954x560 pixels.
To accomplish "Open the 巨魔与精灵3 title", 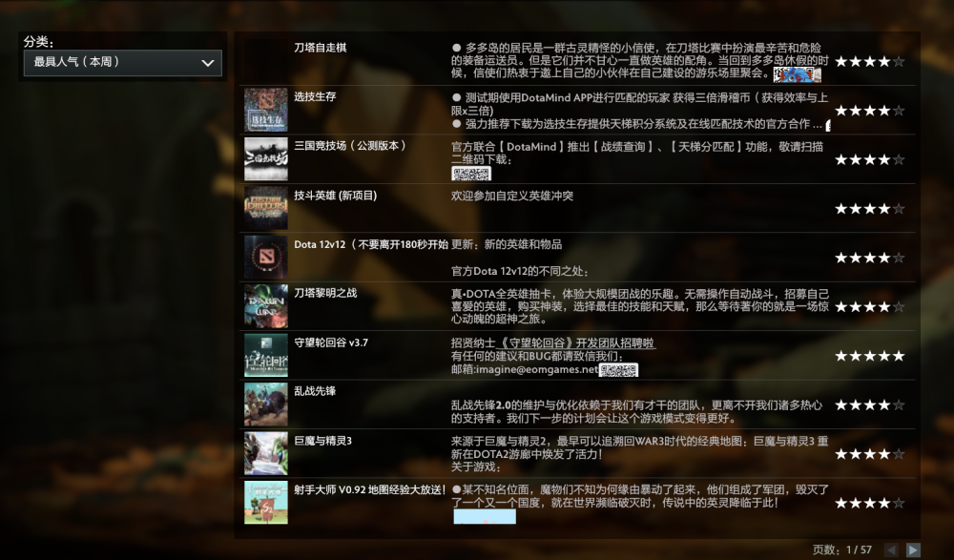I will coord(323,440).
